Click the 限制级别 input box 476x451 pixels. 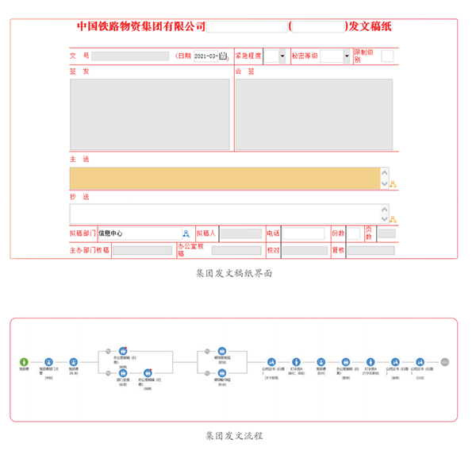387,56
